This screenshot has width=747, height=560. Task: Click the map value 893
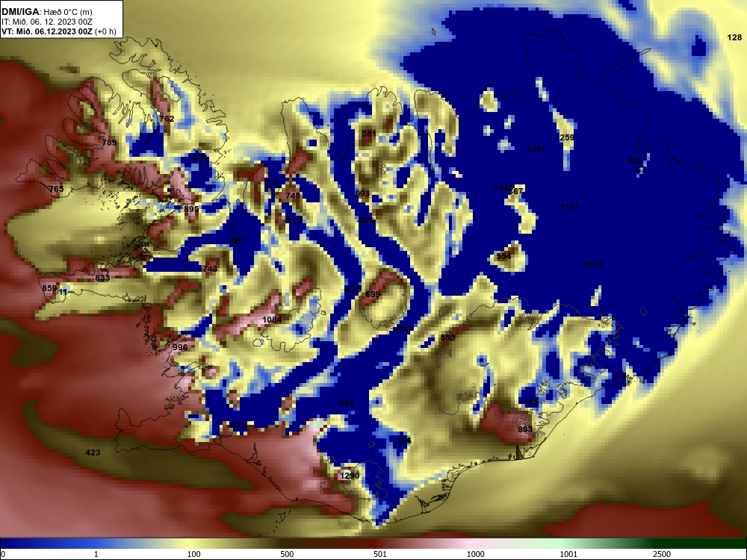(525, 429)
